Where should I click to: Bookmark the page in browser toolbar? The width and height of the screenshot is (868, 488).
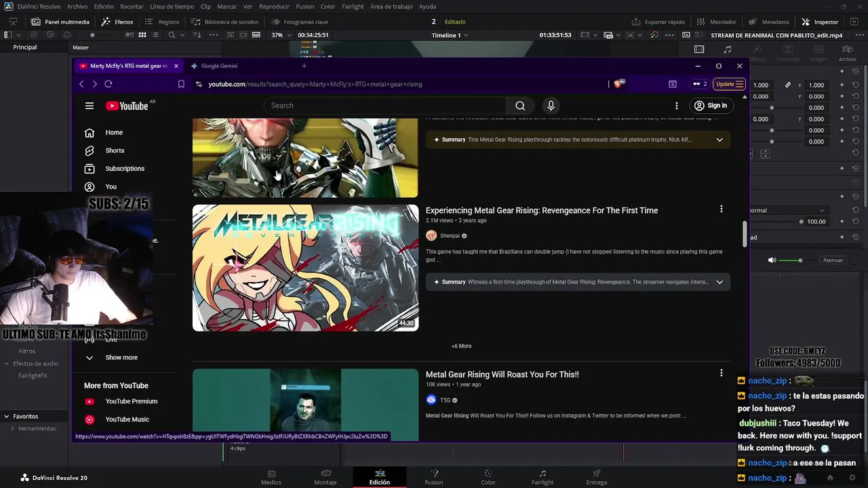pos(181,84)
